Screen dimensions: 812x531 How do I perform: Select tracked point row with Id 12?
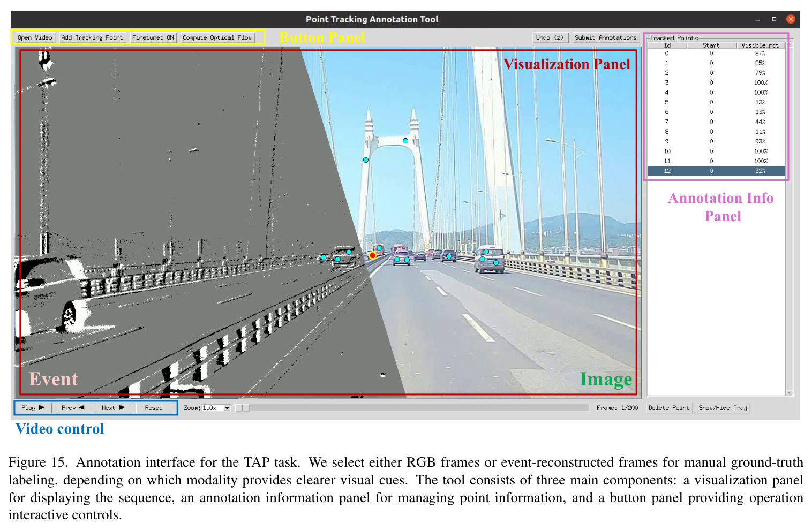pyautogui.click(x=716, y=171)
